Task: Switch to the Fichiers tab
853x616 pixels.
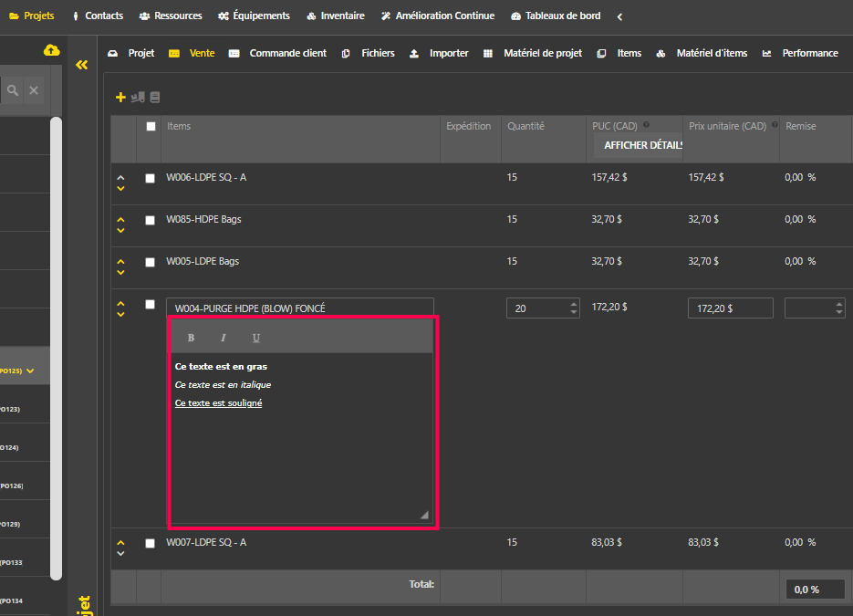Action: click(x=368, y=53)
